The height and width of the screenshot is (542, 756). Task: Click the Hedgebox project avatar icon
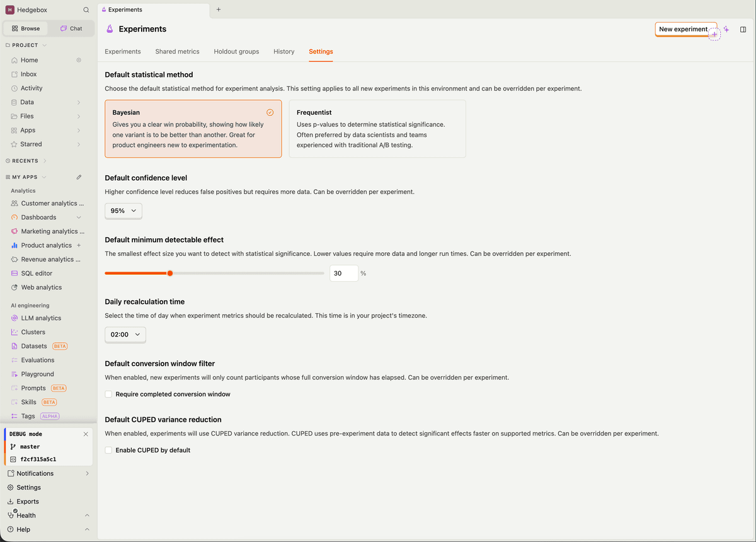click(9, 10)
